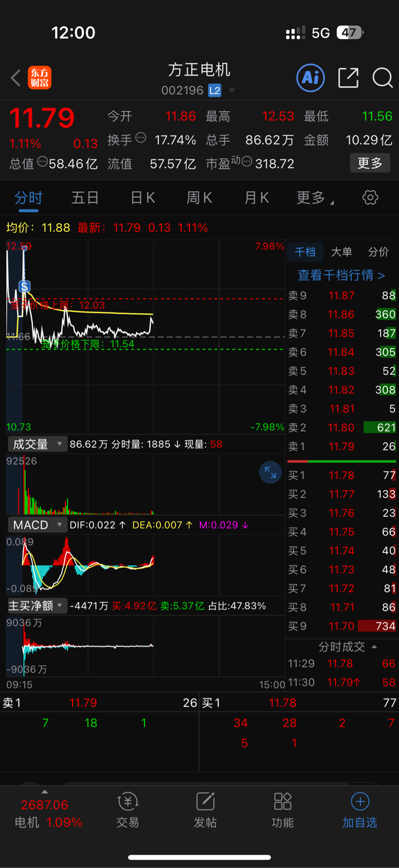The width and height of the screenshot is (399, 868).
Task: Tap the 均价 11.88 label
Action: click(x=38, y=228)
